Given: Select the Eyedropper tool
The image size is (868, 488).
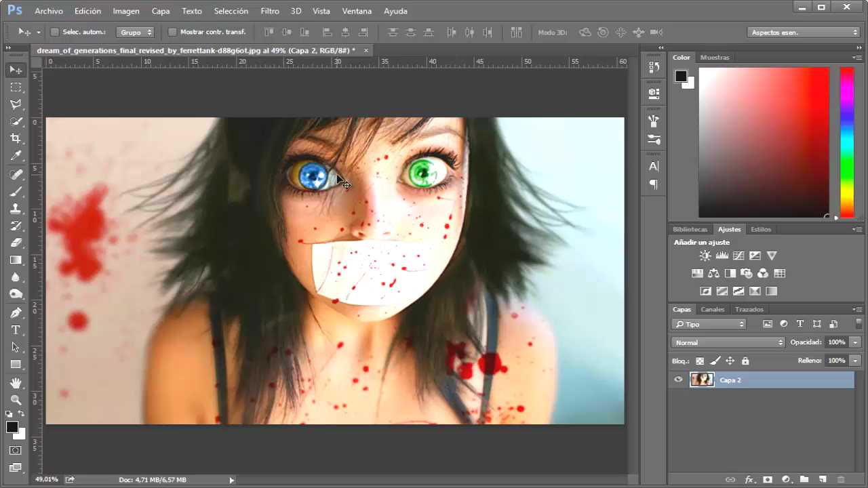Looking at the screenshot, I should 16,156.
